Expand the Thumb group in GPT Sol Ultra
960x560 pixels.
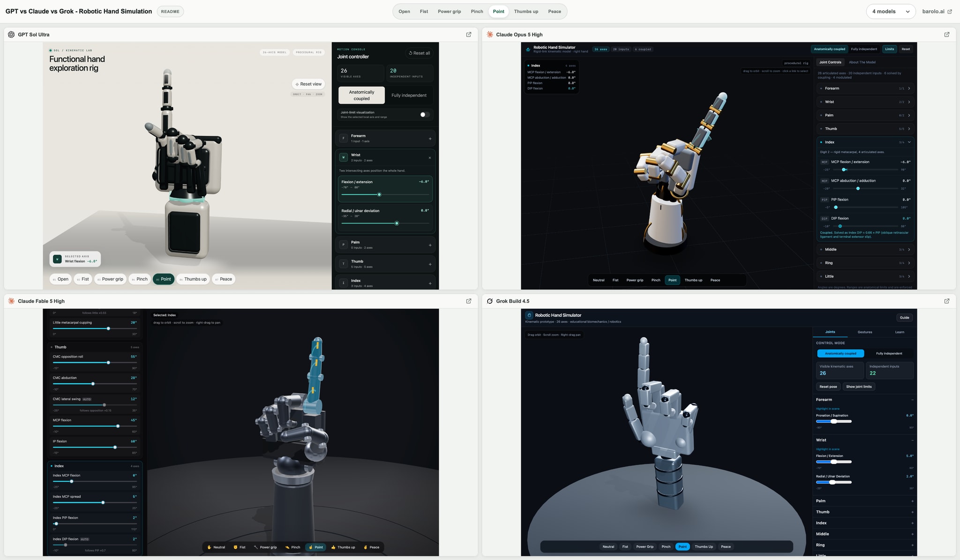click(x=430, y=264)
